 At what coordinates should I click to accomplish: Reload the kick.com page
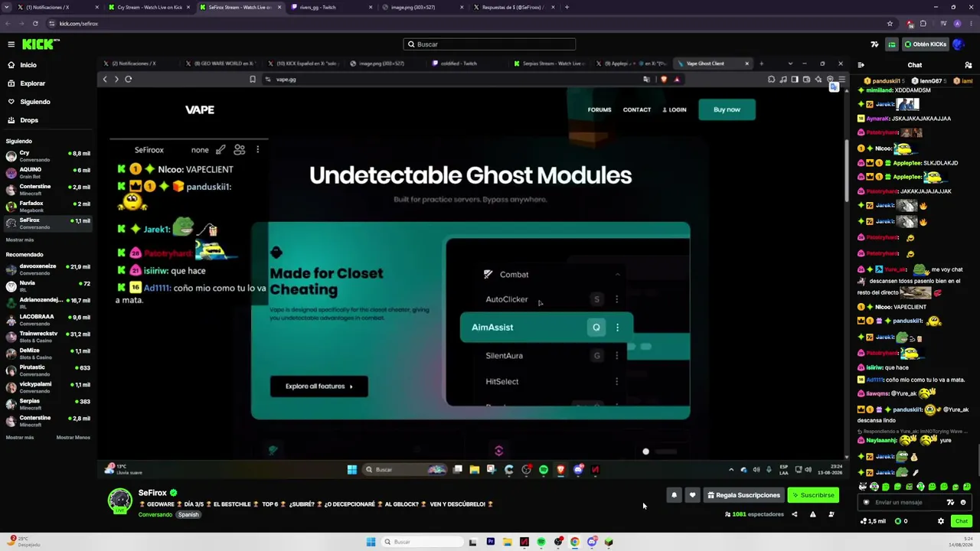coord(35,24)
